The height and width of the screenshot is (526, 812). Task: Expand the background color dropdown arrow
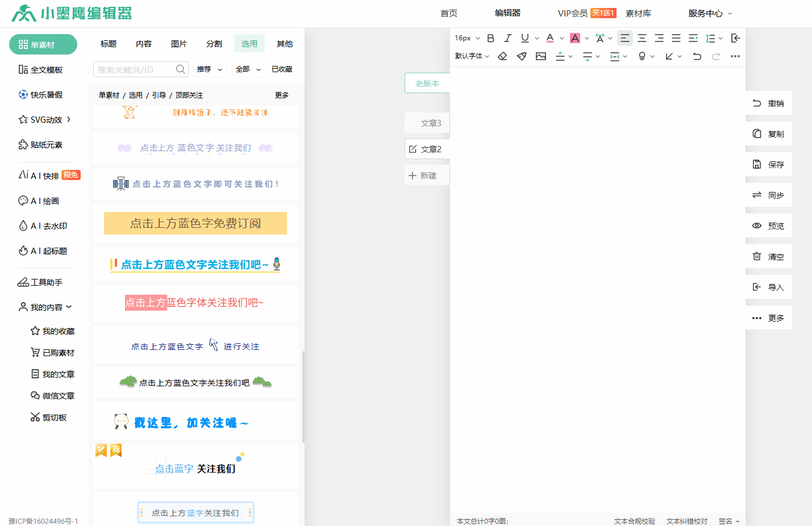[x=587, y=39]
